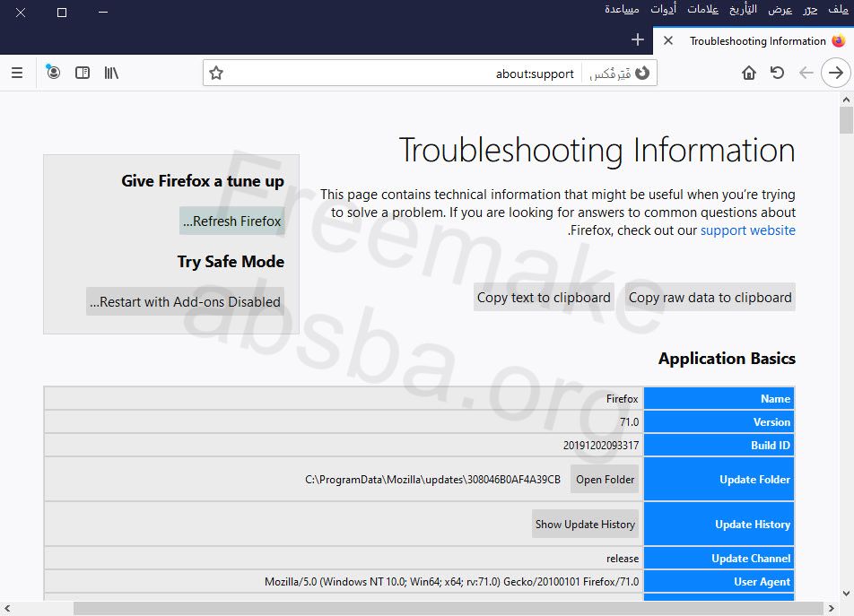Click the scroll up arrow

[x=846, y=100]
